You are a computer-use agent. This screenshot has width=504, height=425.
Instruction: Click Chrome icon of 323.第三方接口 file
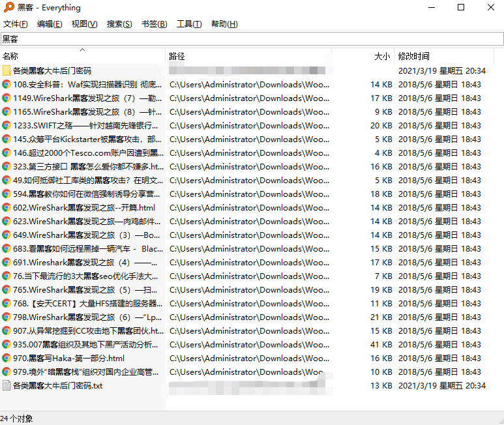click(x=6, y=166)
